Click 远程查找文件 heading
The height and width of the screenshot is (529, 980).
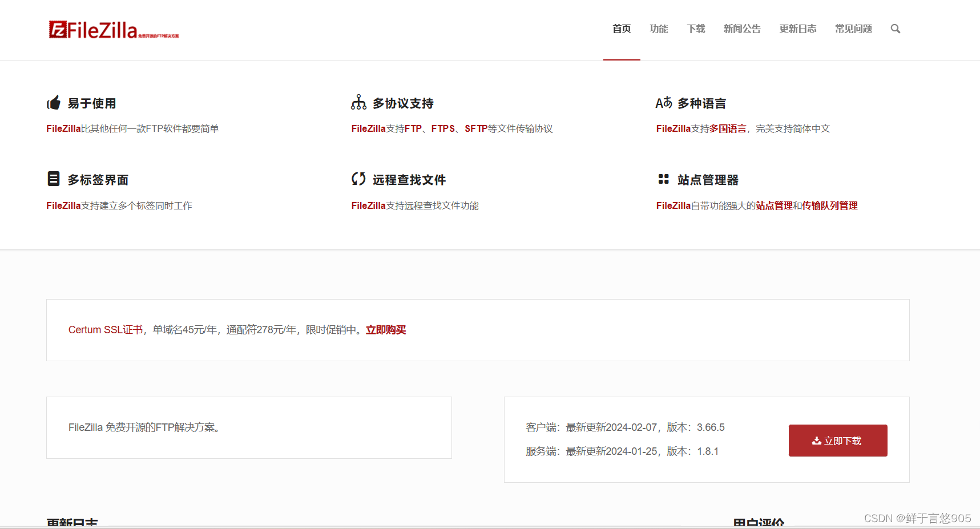pyautogui.click(x=409, y=180)
